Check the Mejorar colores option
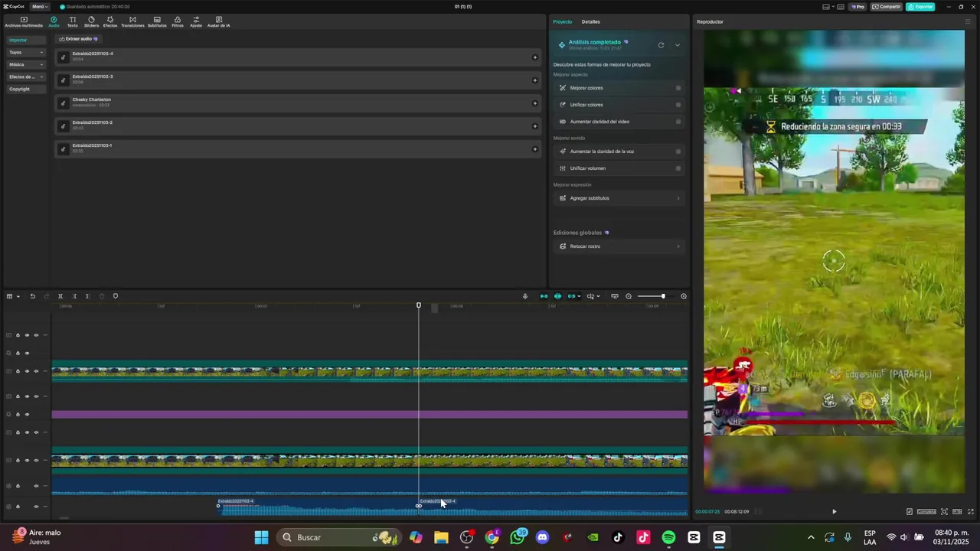 point(678,88)
